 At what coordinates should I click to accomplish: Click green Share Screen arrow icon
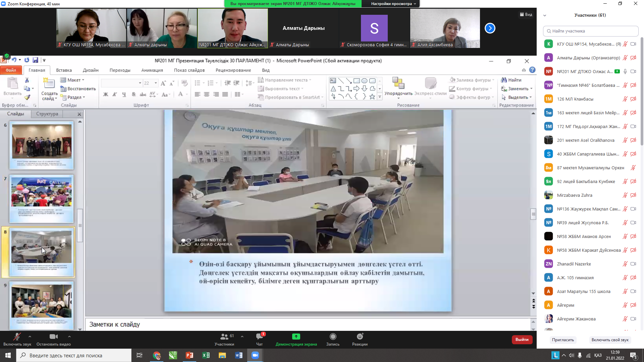(296, 337)
